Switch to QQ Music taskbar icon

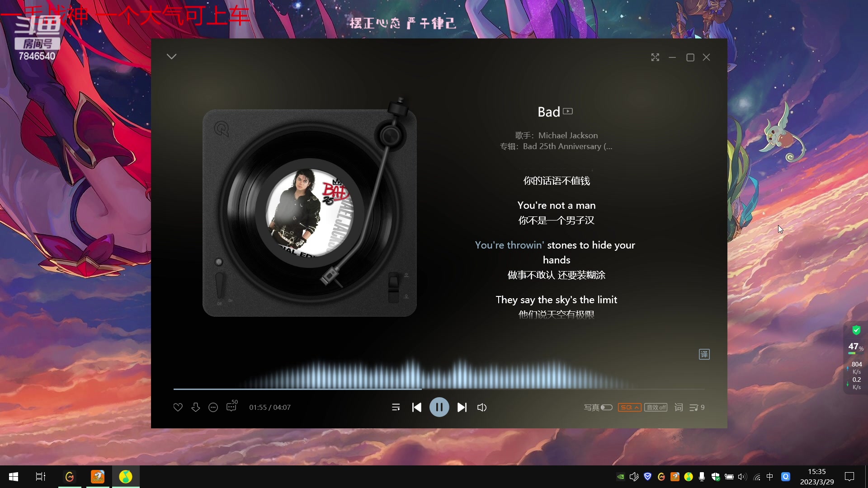pos(126,477)
